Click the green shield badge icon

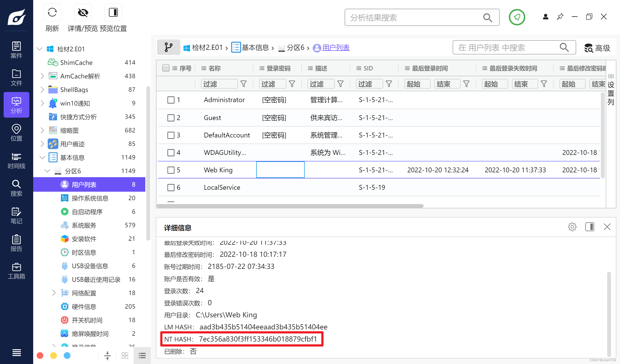click(517, 17)
